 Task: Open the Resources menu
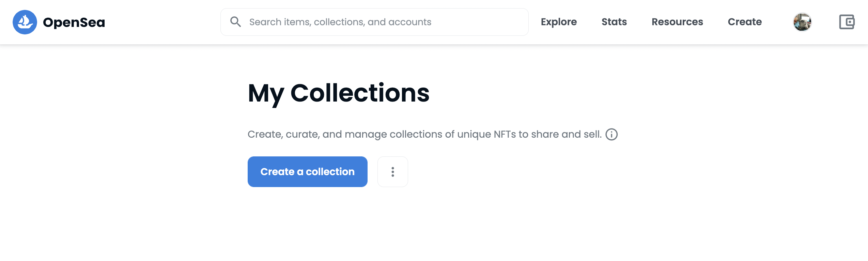click(x=677, y=22)
